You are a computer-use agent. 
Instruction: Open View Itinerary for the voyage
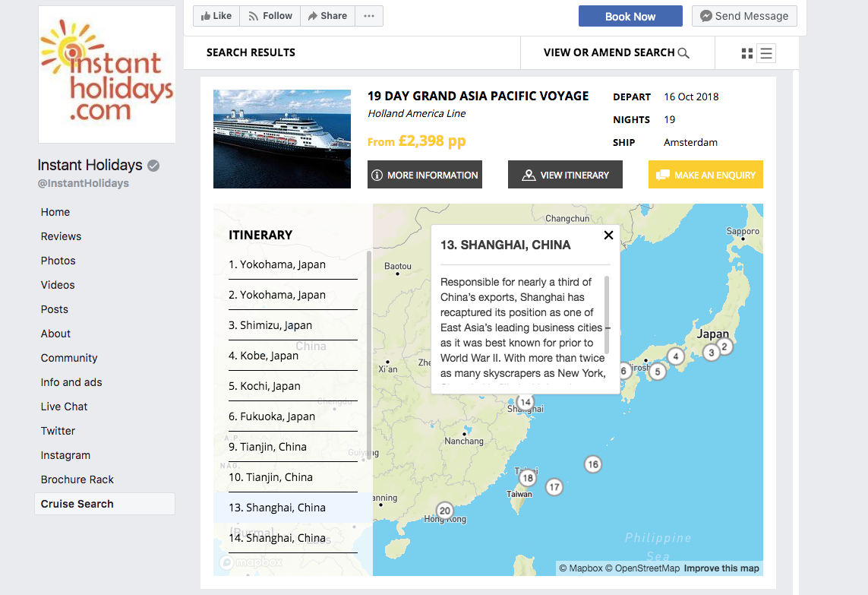[x=565, y=174]
